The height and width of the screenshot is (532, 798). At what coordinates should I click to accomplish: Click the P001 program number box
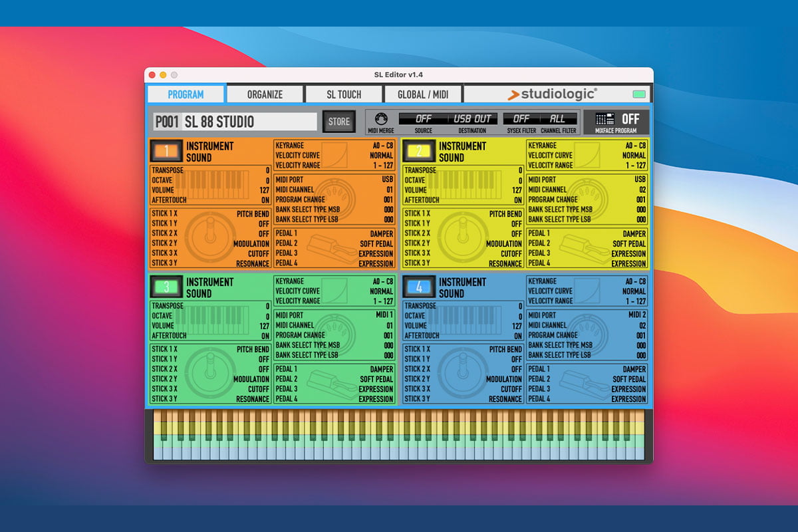coord(167,122)
